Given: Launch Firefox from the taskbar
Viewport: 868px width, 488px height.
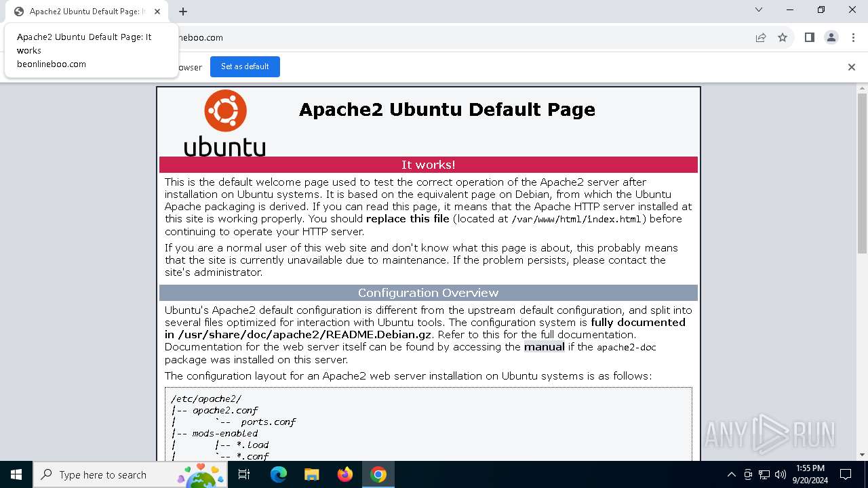Looking at the screenshot, I should (345, 474).
